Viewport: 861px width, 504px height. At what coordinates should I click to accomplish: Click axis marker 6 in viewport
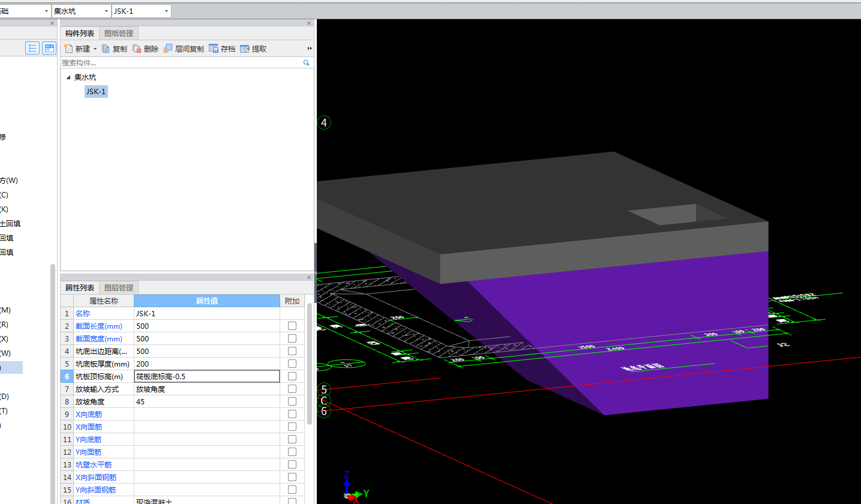[324, 411]
